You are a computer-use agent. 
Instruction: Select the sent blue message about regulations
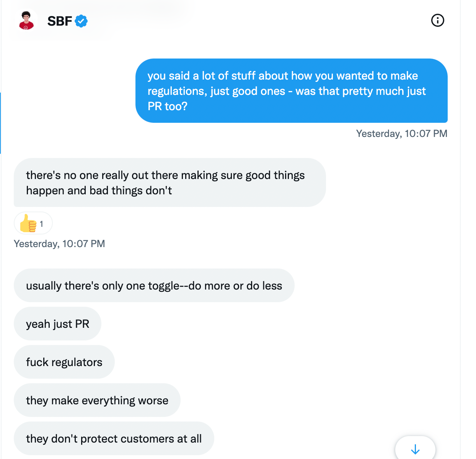291,91
